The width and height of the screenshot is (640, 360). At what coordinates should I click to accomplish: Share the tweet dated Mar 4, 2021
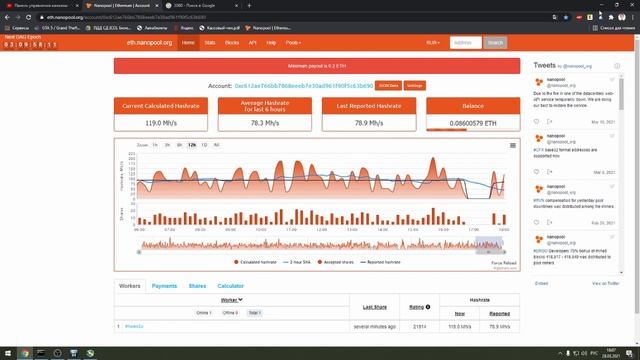click(x=549, y=172)
